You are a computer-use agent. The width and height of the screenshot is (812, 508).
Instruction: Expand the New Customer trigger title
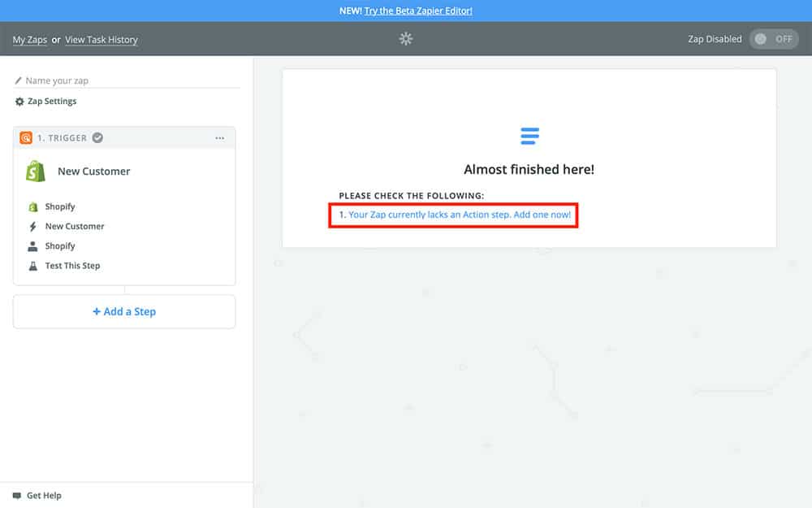coord(93,172)
